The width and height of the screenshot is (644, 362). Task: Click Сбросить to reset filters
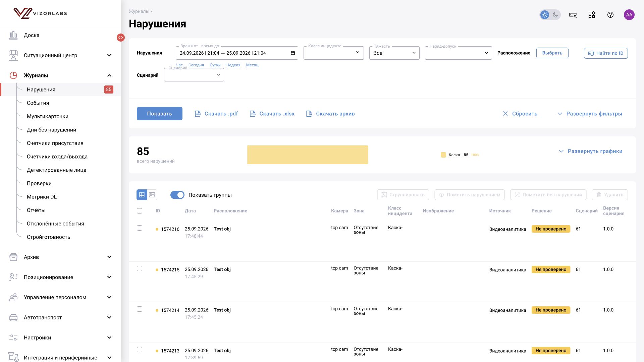(520, 114)
